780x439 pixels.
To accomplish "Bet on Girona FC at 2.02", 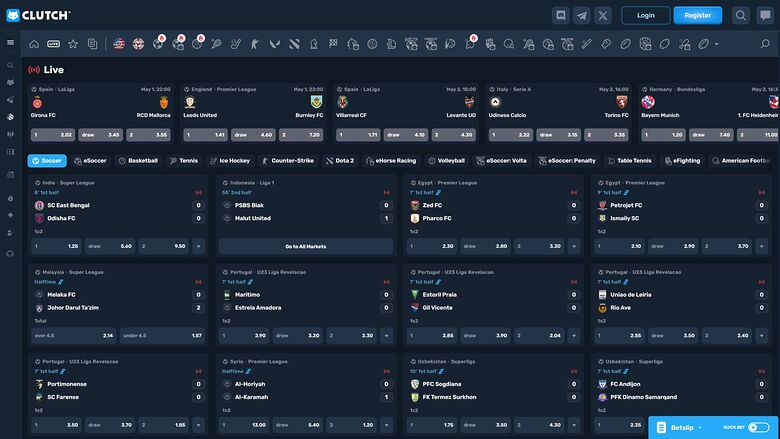I will pos(53,135).
